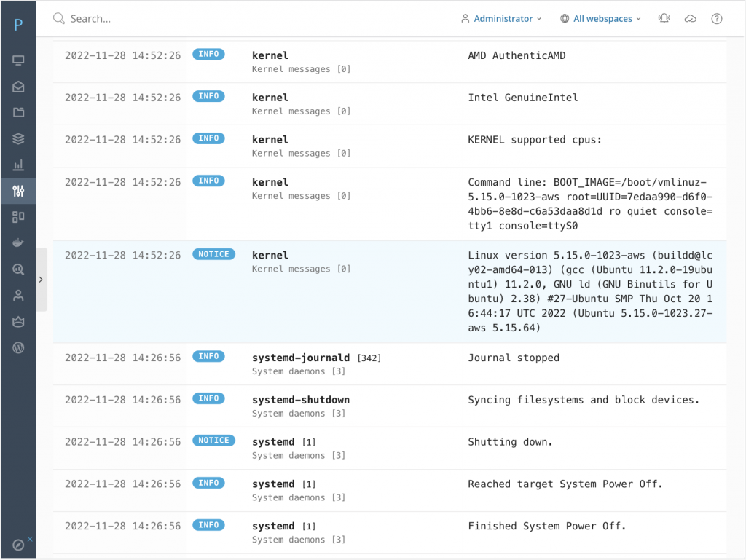Open the help question mark icon
This screenshot has width=746, height=560.
coord(717,18)
